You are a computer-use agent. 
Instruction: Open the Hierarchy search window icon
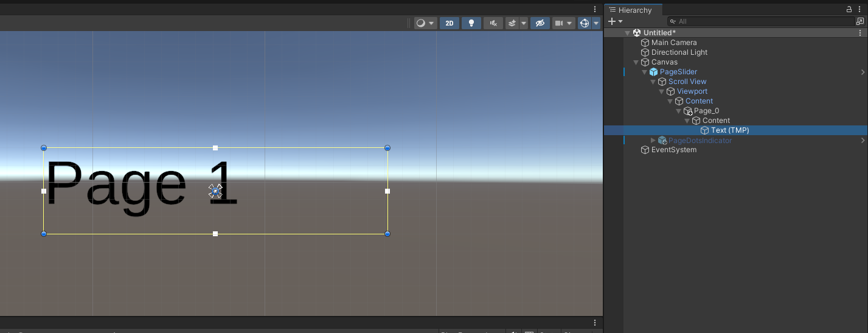coord(860,21)
